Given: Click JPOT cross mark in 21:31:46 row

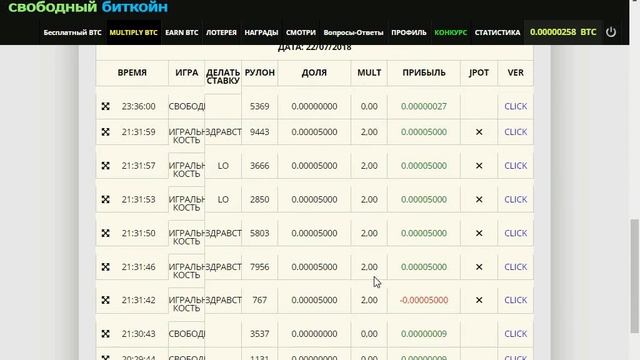Looking at the screenshot, I should (479, 267).
